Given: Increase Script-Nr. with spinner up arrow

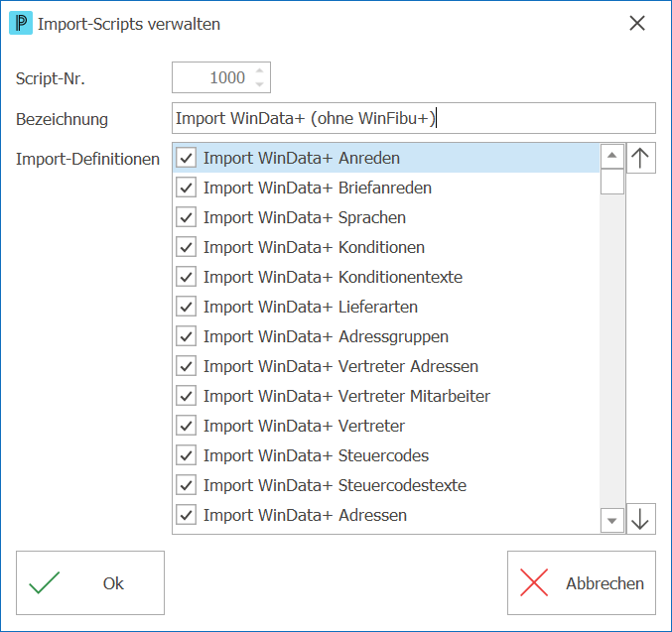Looking at the screenshot, I should (259, 71).
